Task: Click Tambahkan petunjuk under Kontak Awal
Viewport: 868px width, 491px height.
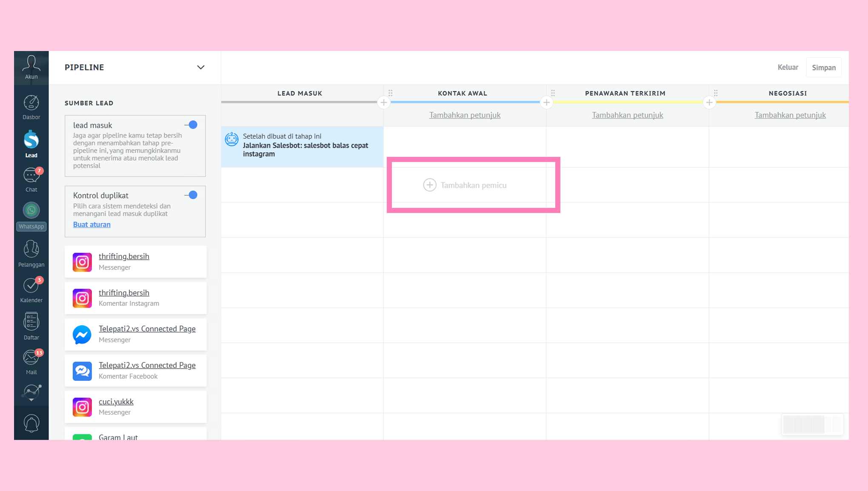Action: pyautogui.click(x=465, y=115)
